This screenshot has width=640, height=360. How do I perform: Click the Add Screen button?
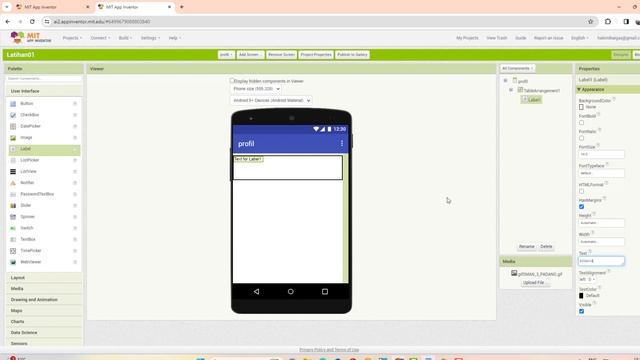250,55
